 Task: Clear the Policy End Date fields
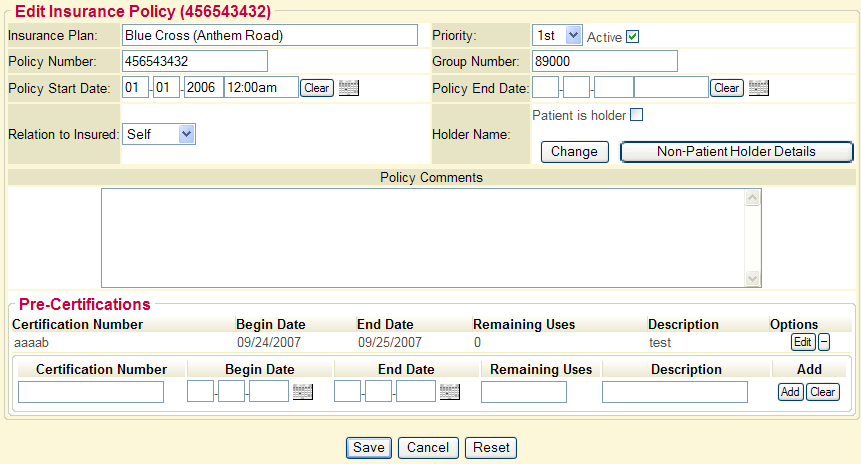click(x=727, y=88)
